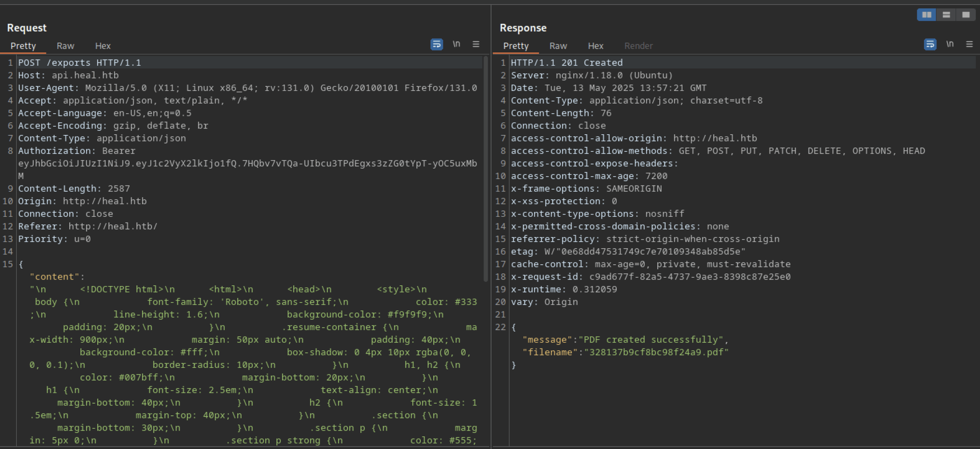The width and height of the screenshot is (980, 449).
Task: Select the Response Pretty tab
Action: point(516,46)
